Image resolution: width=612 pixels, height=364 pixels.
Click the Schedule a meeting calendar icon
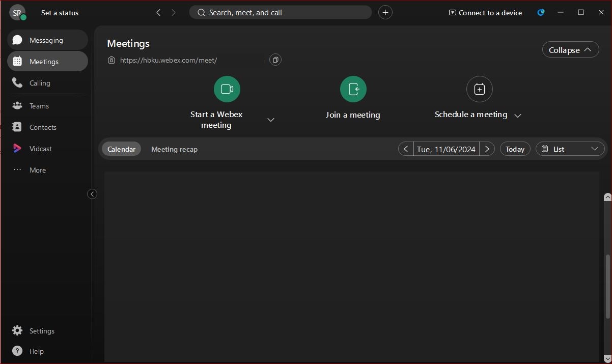click(480, 89)
